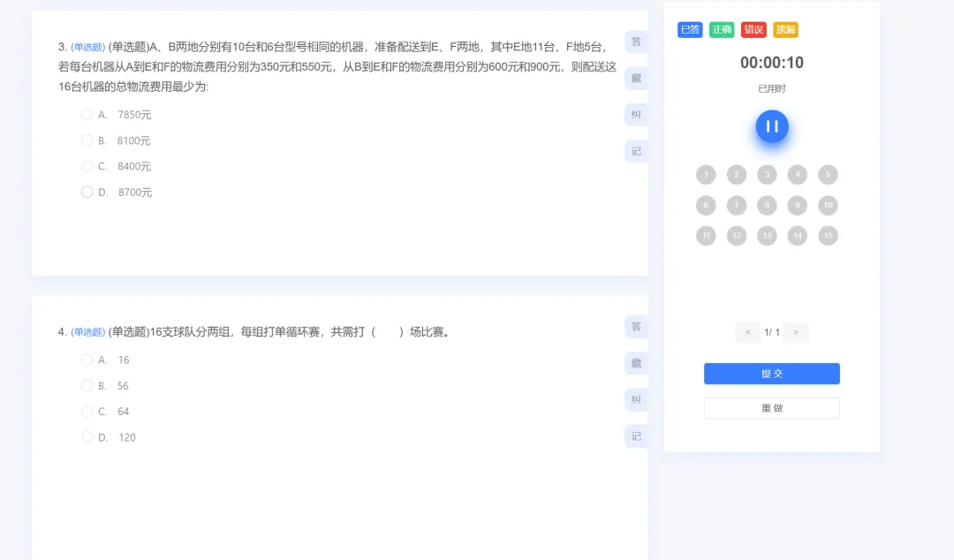
Task: Submit the quiz with 提交 button
Action: coord(771,374)
